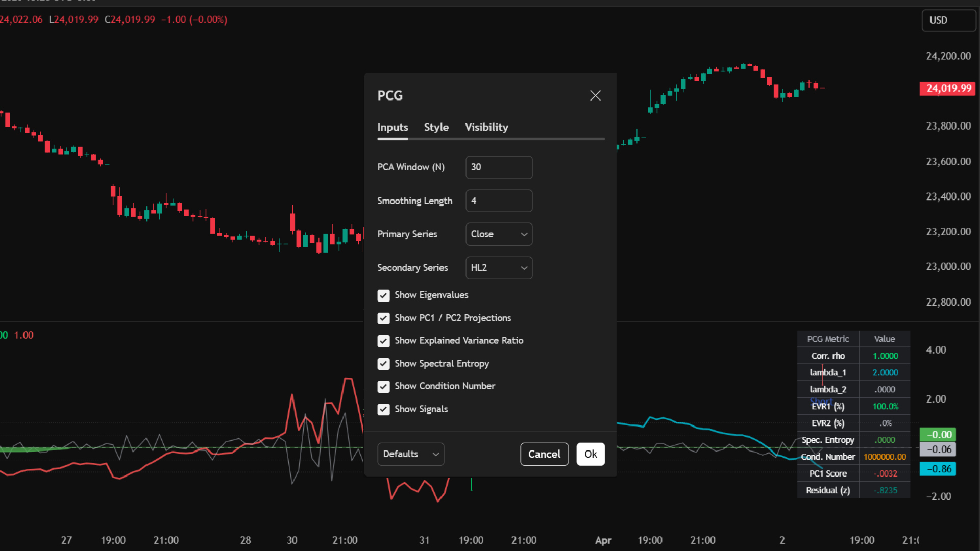Disable Show Condition Number

click(383, 386)
